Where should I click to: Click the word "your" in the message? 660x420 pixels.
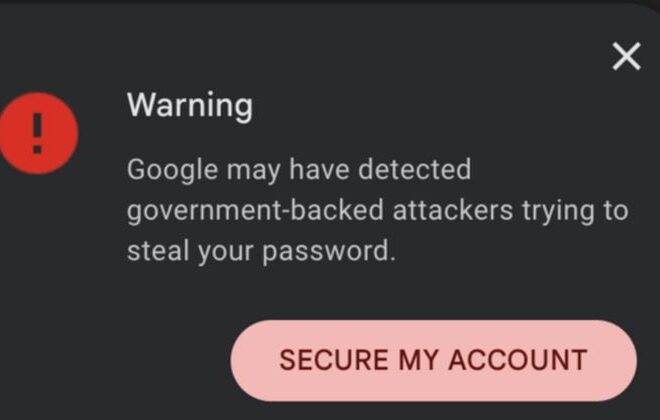point(226,252)
